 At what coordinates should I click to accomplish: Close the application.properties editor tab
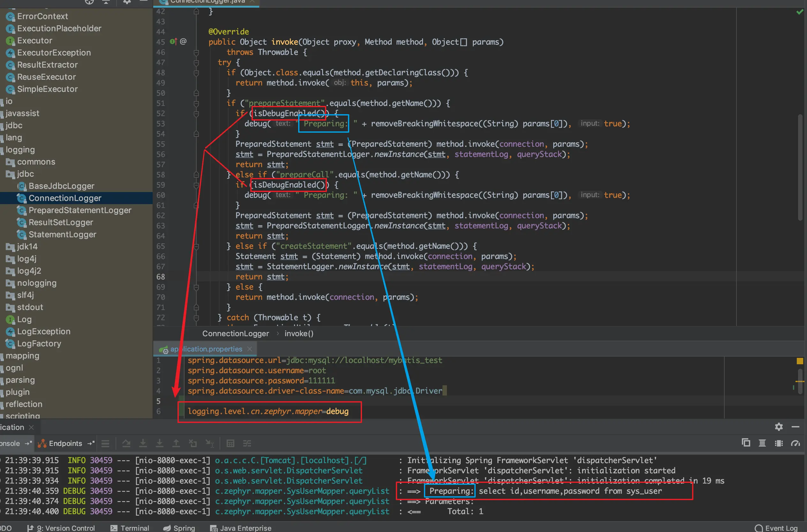coord(250,349)
